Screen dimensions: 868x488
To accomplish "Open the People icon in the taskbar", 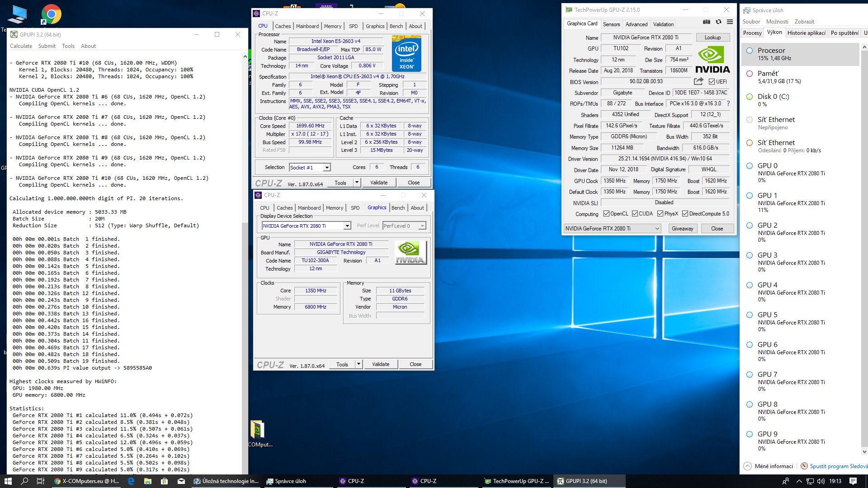I will (x=786, y=481).
